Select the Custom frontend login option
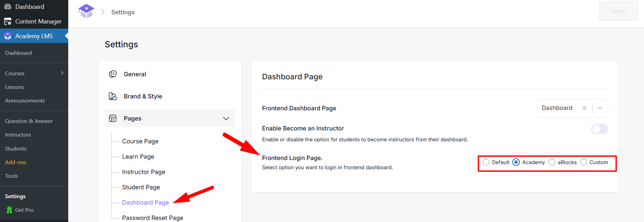The height and width of the screenshot is (222, 644). (x=583, y=162)
